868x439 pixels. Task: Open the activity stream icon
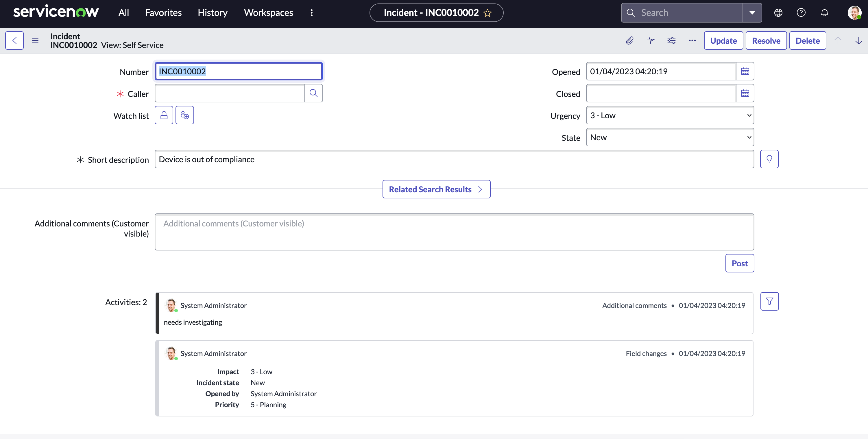pos(651,40)
